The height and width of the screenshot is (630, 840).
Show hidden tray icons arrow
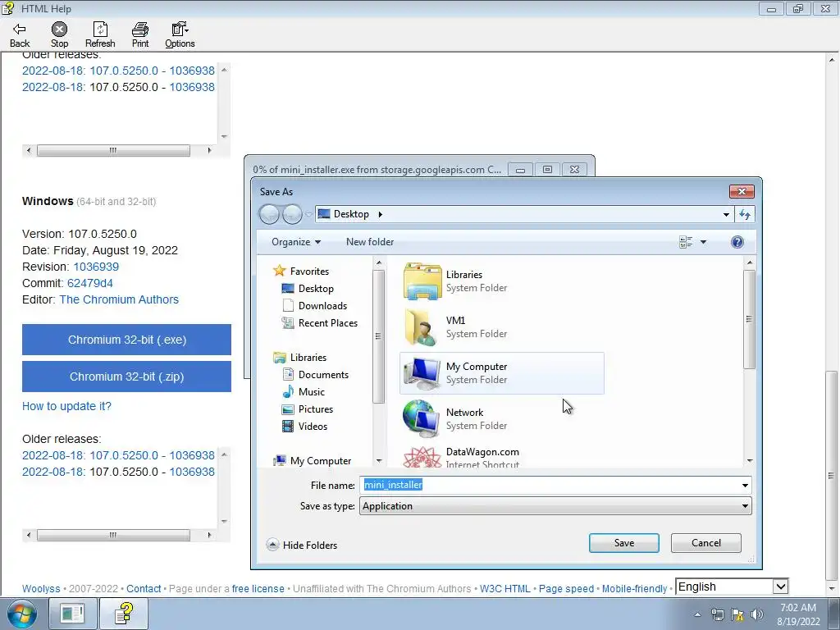[697, 614]
